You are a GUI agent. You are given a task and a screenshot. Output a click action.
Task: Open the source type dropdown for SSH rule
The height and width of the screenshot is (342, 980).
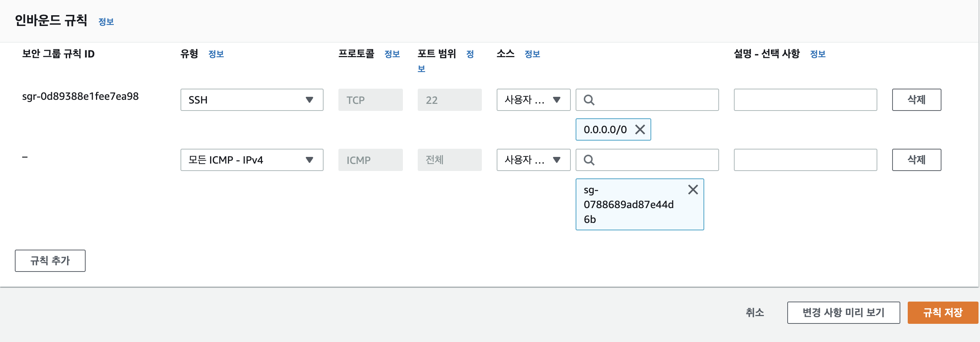533,100
